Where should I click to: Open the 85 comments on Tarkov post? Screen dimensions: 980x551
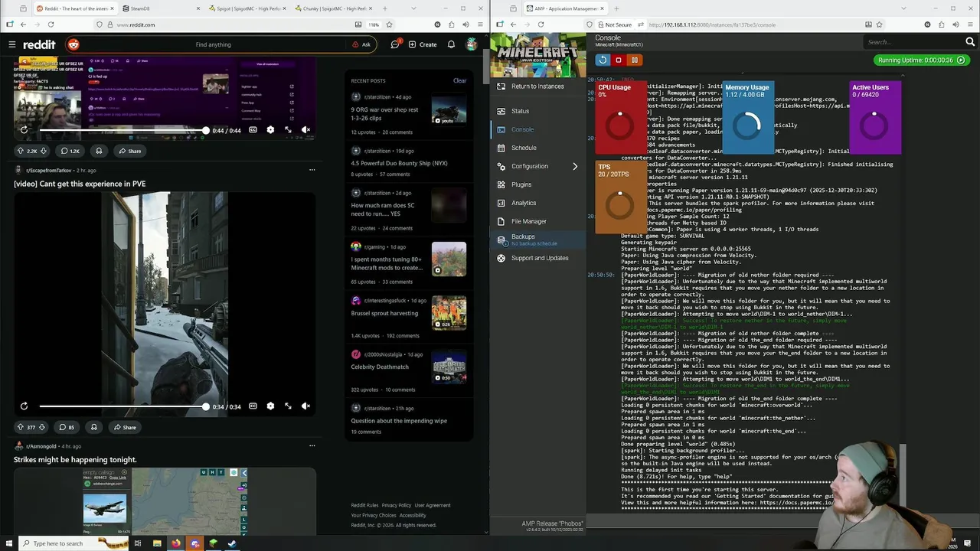[x=67, y=427]
